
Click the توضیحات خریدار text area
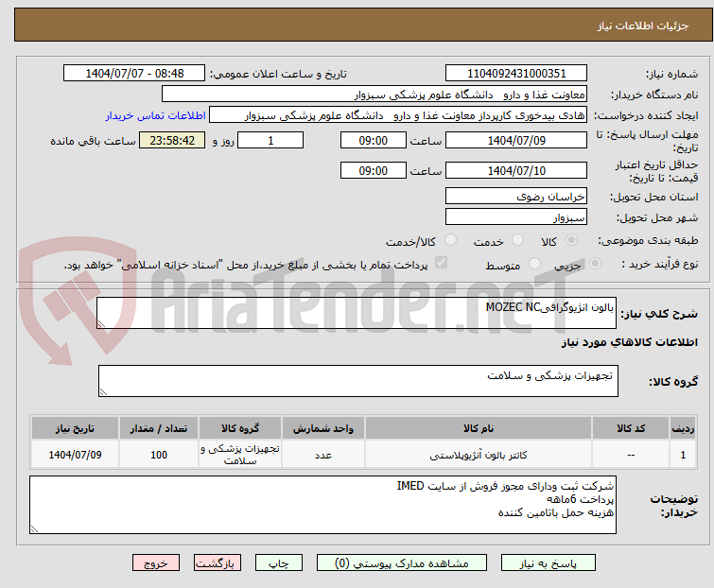pos(322,505)
